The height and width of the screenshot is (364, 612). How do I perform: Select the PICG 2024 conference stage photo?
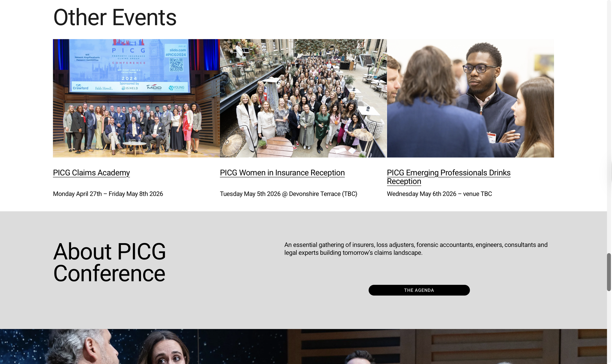(x=136, y=98)
